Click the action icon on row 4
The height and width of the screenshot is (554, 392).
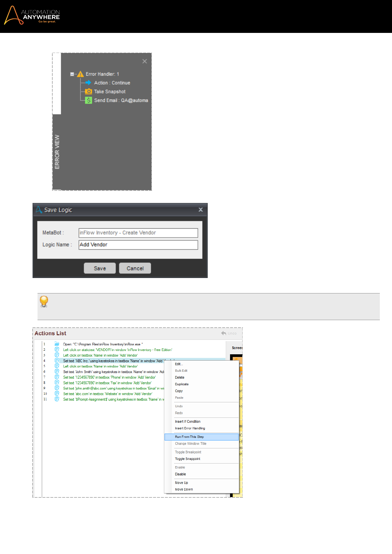tap(57, 361)
